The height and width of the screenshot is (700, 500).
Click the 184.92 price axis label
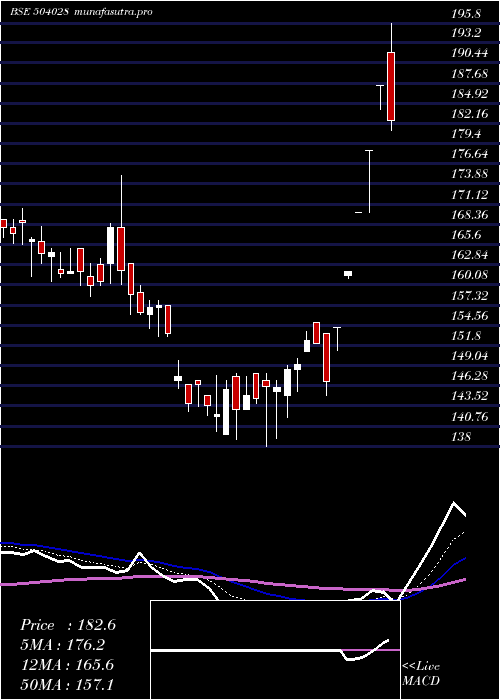click(x=470, y=94)
